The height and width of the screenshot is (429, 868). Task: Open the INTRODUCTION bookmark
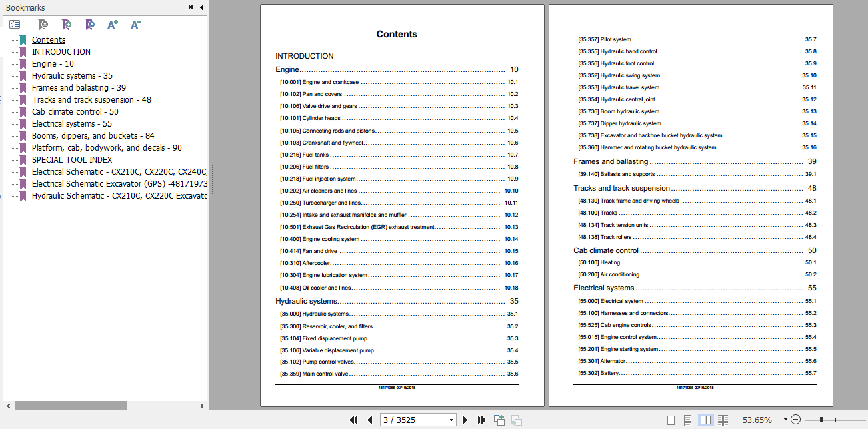pos(61,52)
